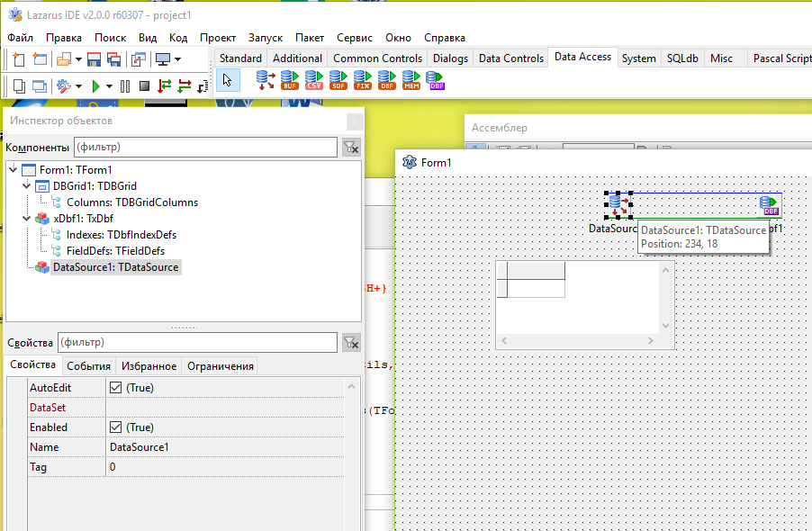812x531 pixels.
Task: Open the dropdown arrow beside the Open icon
Action: coord(78,59)
